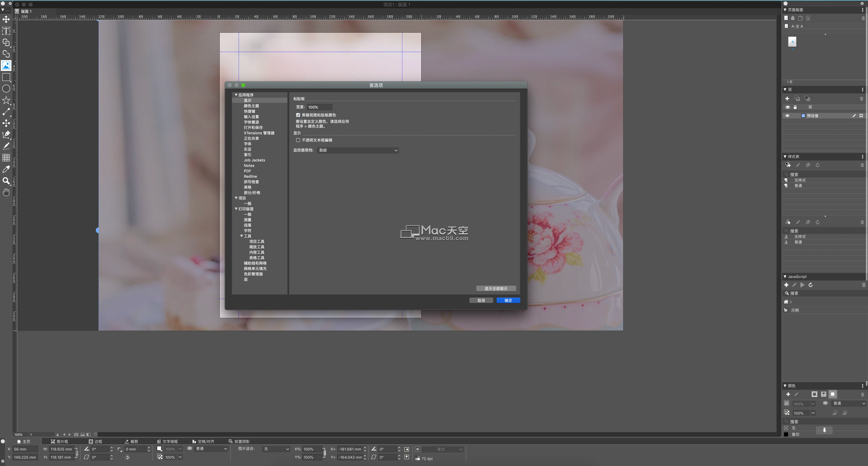Open blend mode 普通 dropdown in Colors panel
The image size is (868, 466).
point(849,404)
